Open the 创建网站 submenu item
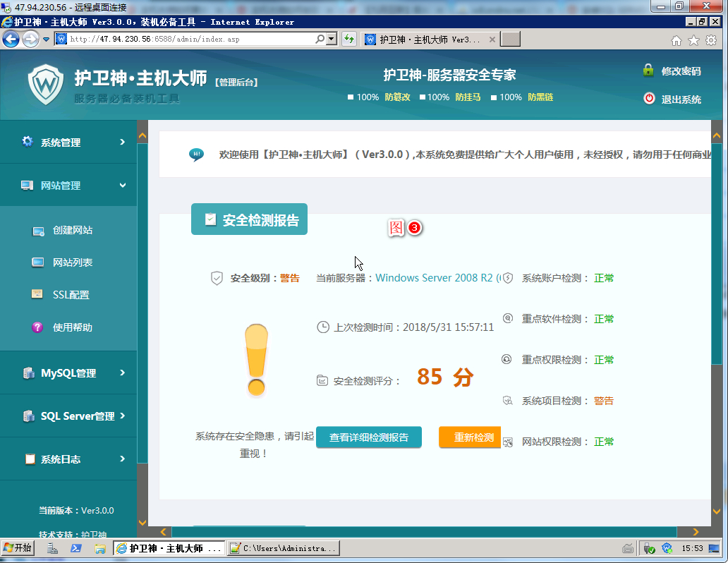Image resolution: width=728 pixels, height=563 pixels. [x=72, y=231]
